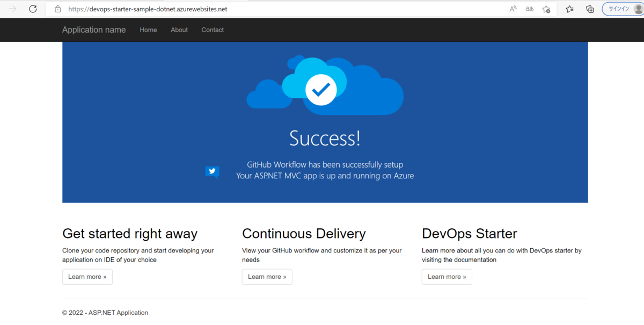
Task: Click the translate page icon
Action: 530,9
